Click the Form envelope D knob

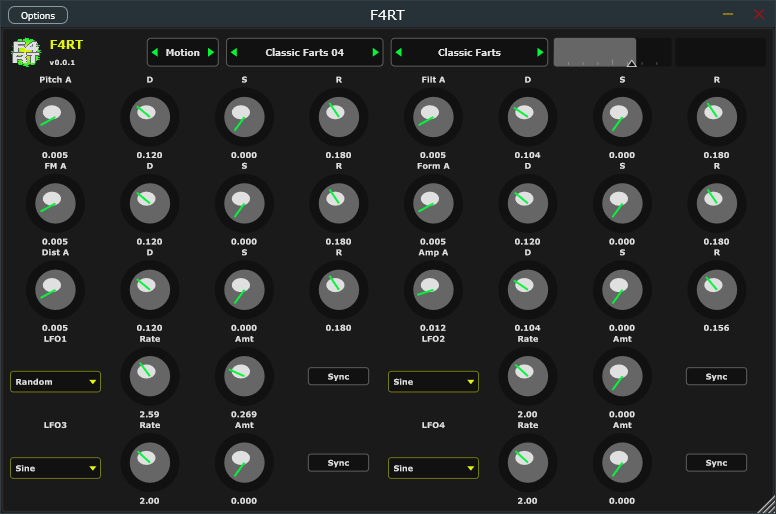528,204
